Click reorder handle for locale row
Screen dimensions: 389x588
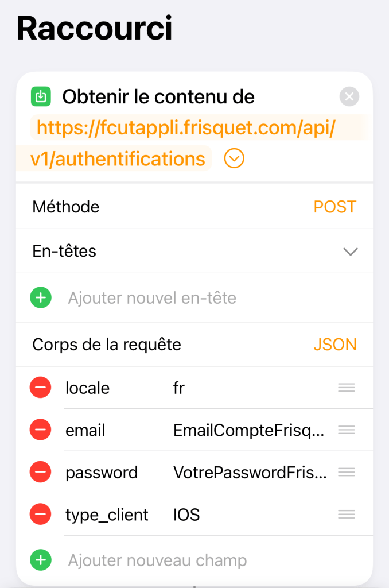click(346, 388)
